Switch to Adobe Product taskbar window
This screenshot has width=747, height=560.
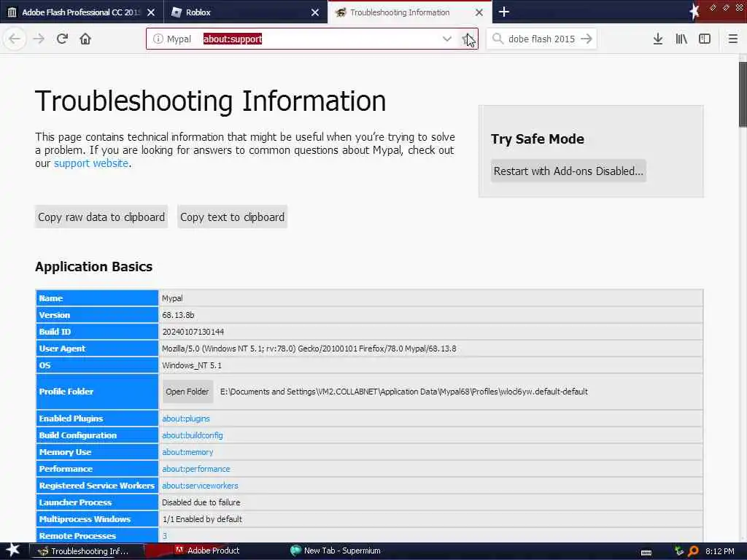[x=207, y=551]
